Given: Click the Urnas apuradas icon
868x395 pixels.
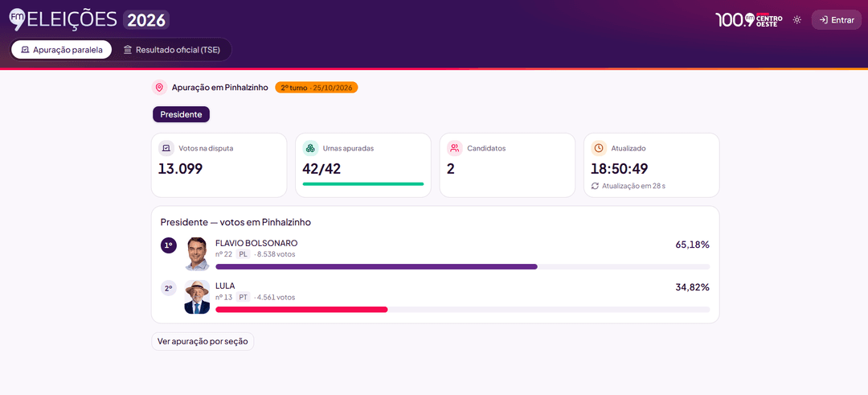Looking at the screenshot, I should 310,149.
